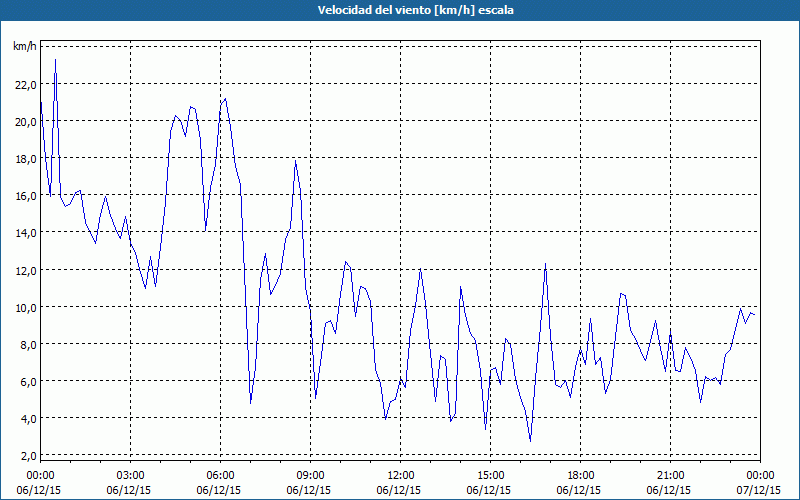
Task: Select the 2,0 y-axis value
Action: pyautogui.click(x=28, y=456)
